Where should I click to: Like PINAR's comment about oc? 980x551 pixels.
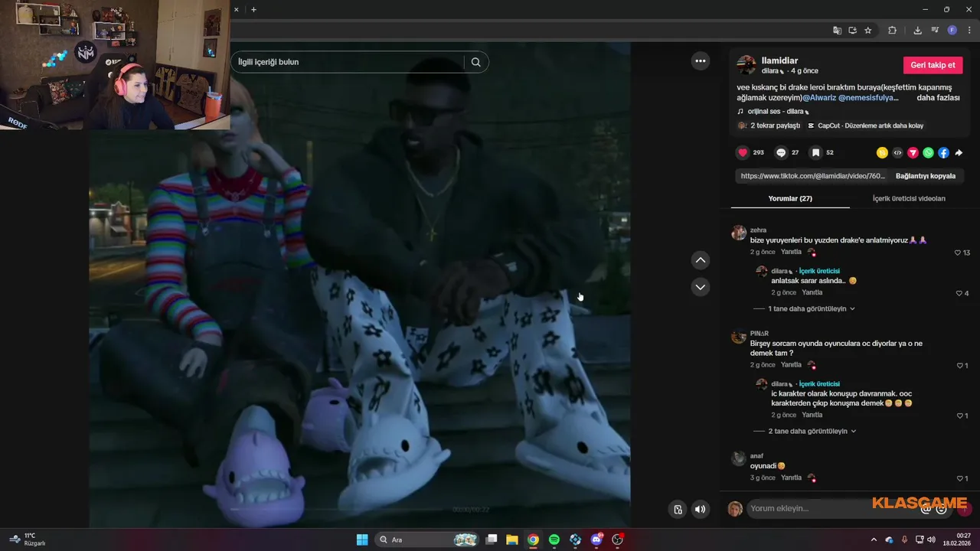pyautogui.click(x=962, y=366)
